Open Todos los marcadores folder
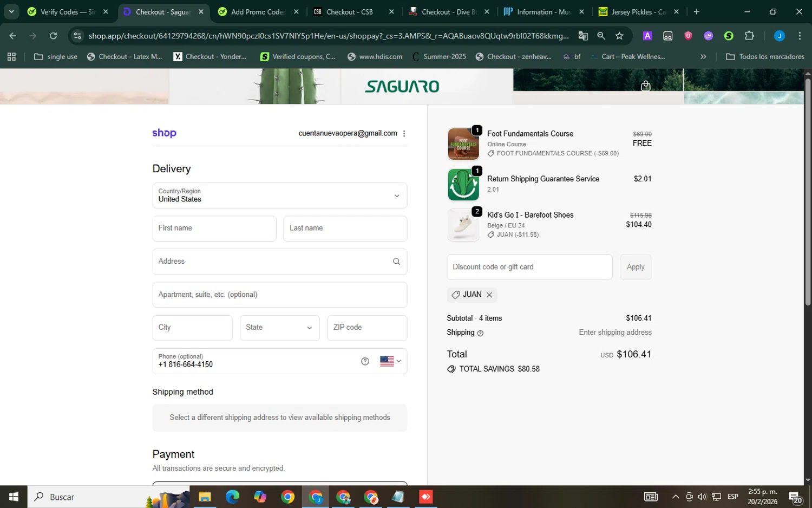Screen dimensions: 812x508 point(765,56)
